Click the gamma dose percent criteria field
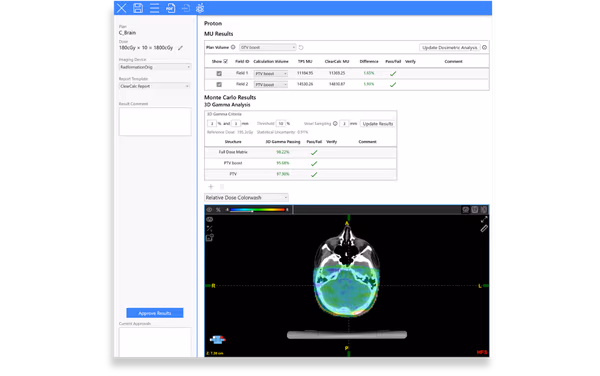 point(212,124)
